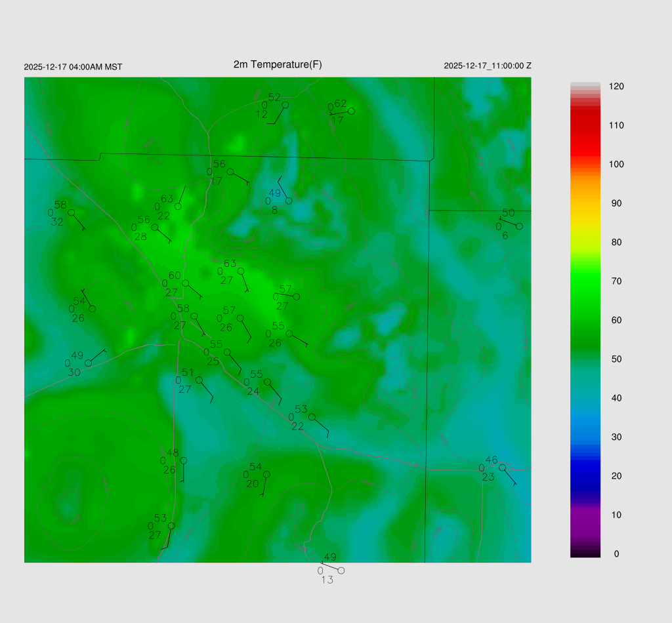Select the station circle below the map, value 13
Viewport: 672px width, 623px height.
pyautogui.click(x=341, y=571)
